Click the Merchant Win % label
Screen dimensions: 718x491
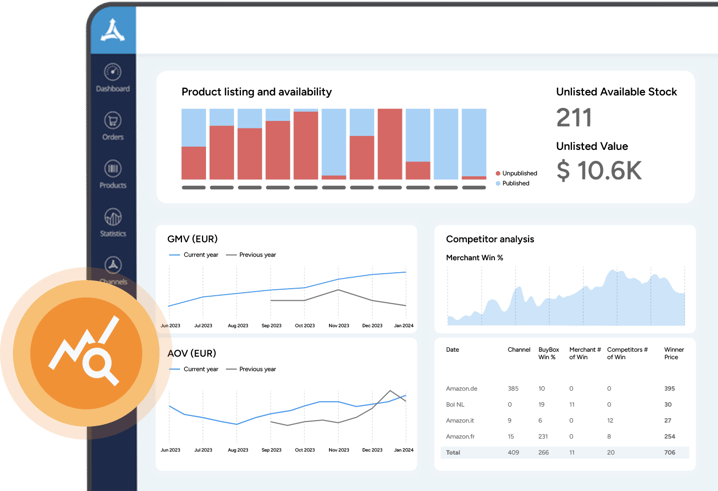coord(474,258)
